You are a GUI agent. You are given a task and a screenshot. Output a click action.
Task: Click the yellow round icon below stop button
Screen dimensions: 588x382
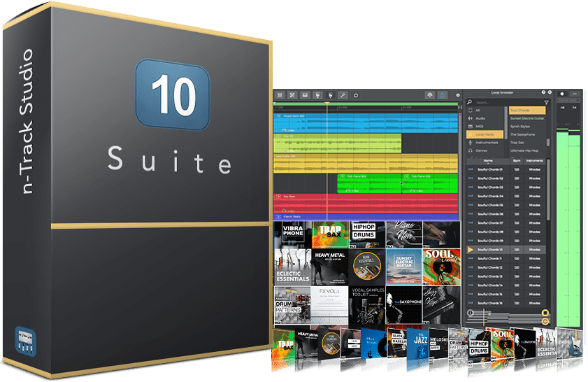[x=545, y=321]
